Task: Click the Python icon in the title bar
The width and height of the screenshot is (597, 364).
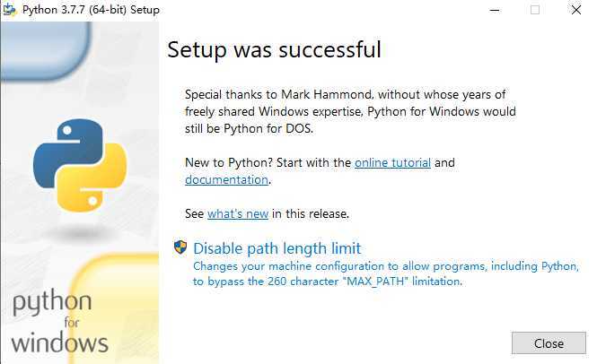Action: click(9, 9)
